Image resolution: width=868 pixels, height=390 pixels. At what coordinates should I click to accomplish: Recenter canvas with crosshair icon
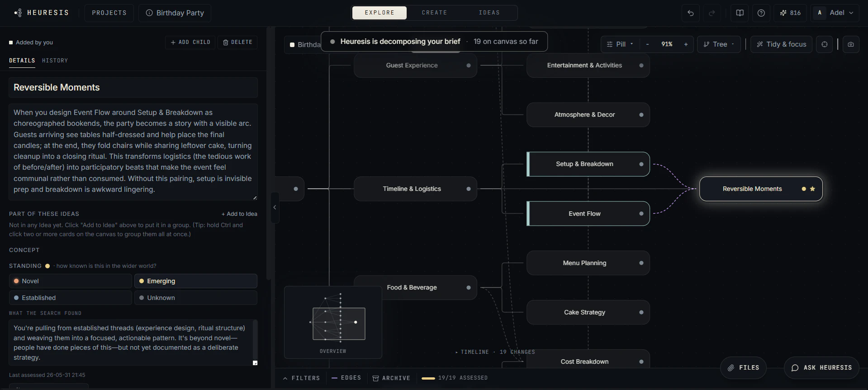825,44
